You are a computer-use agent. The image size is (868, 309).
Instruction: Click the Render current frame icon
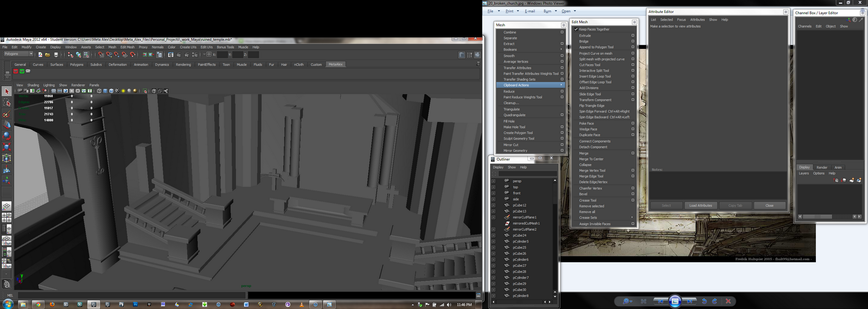pyautogui.click(x=179, y=54)
